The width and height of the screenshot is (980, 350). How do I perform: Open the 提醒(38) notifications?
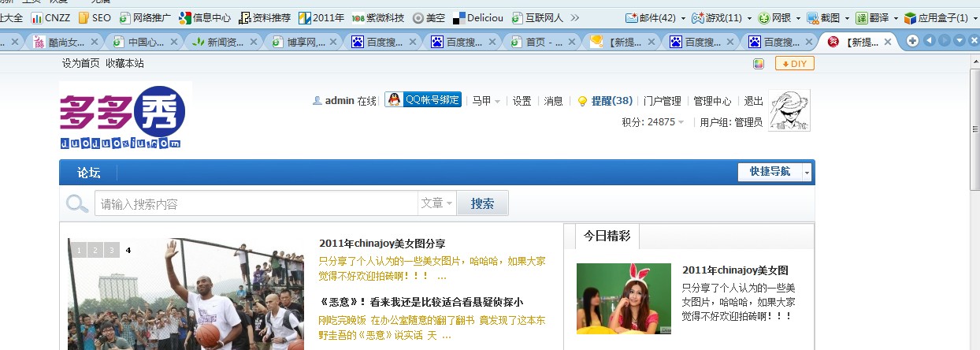pos(612,101)
